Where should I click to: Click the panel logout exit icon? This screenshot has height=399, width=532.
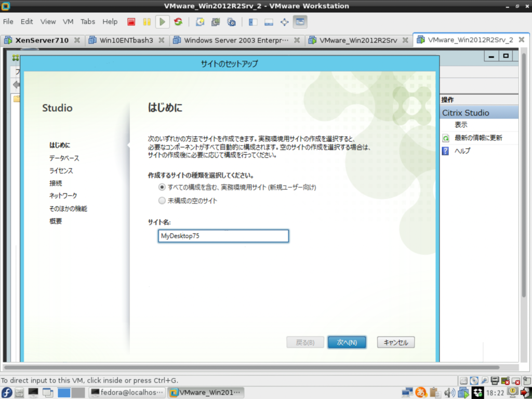526,393
